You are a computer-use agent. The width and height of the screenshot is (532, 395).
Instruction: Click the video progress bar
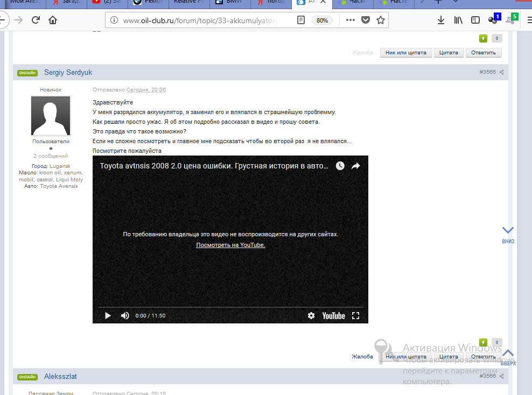coord(230,307)
